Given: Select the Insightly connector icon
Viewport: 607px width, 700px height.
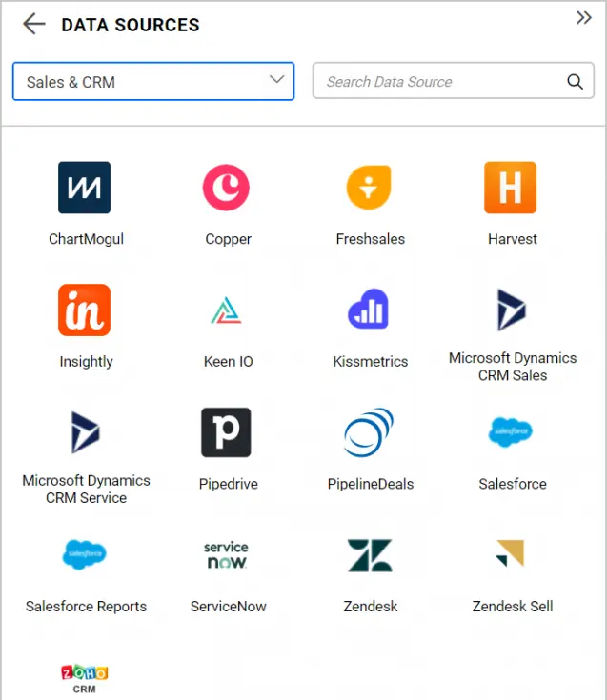Looking at the screenshot, I should tap(85, 310).
